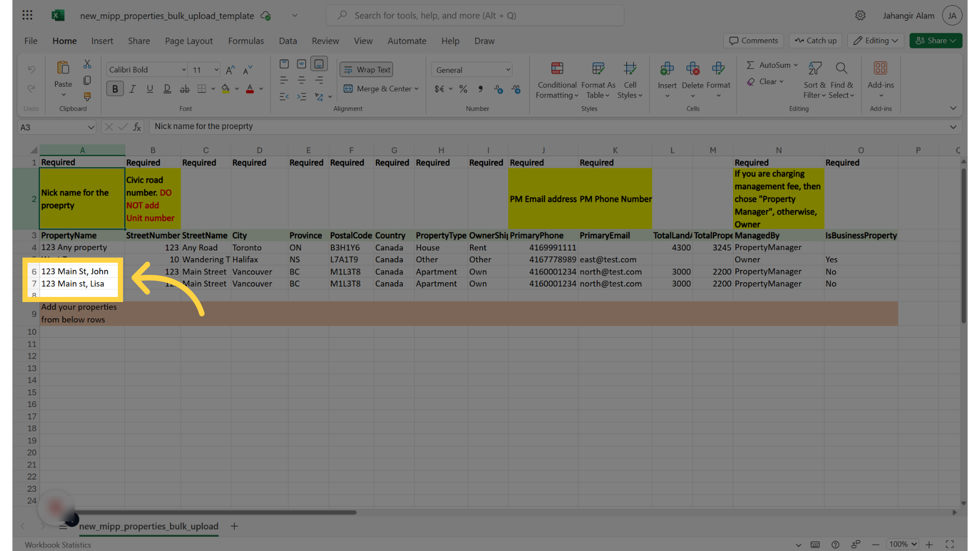Click the Copy icon

point(87,81)
